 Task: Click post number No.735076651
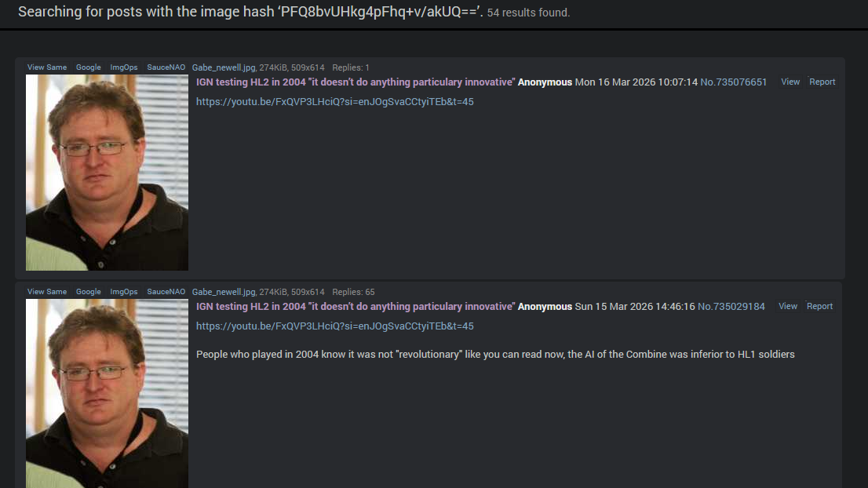(x=734, y=82)
